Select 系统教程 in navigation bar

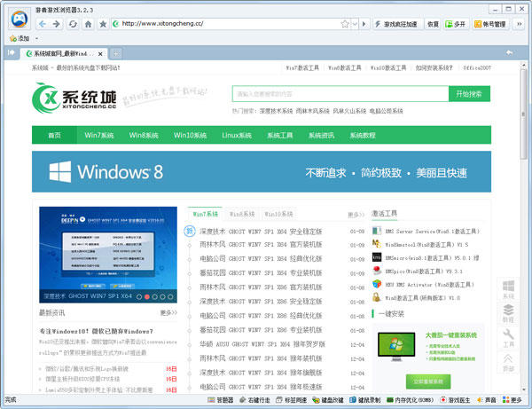point(363,135)
